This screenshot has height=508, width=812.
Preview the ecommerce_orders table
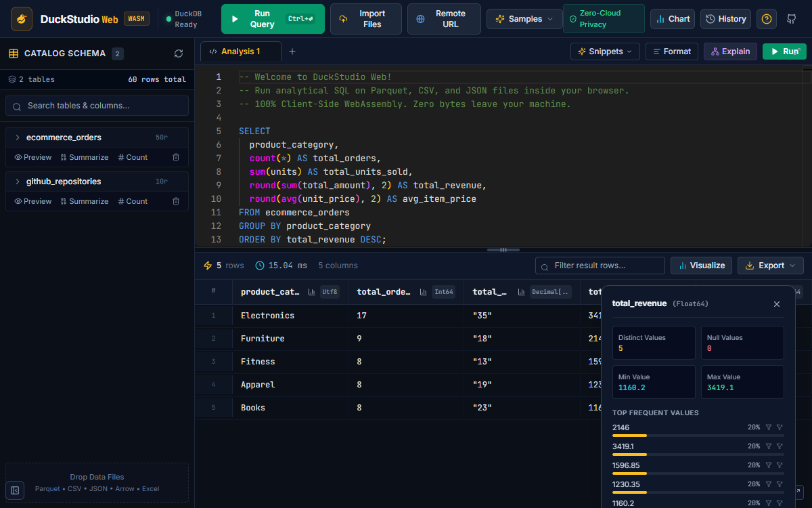pyautogui.click(x=33, y=157)
